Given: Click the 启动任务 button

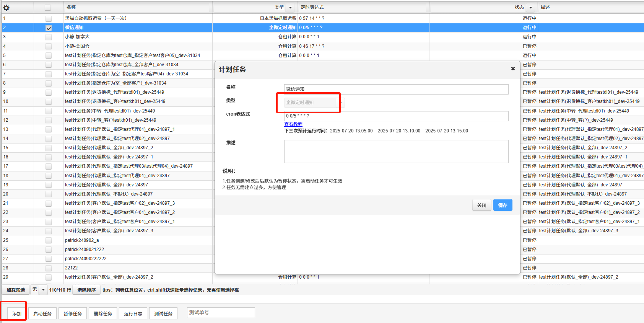Looking at the screenshot, I should pos(42,313).
